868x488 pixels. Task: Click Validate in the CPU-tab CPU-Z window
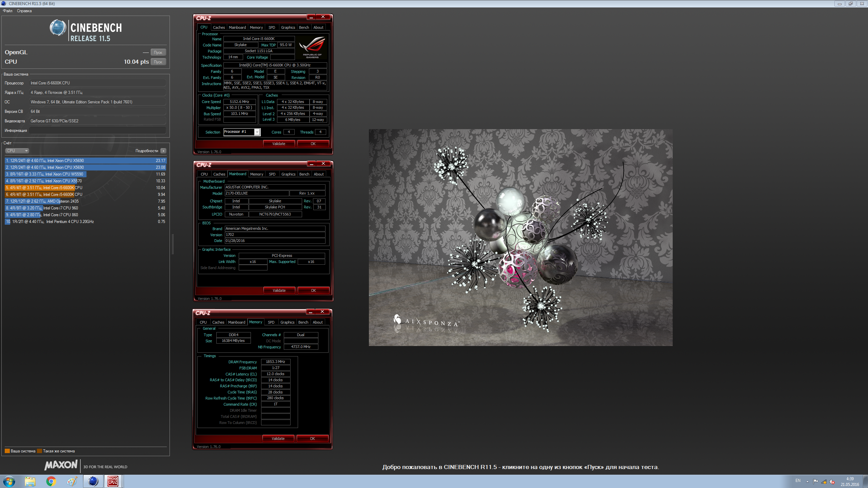click(279, 144)
